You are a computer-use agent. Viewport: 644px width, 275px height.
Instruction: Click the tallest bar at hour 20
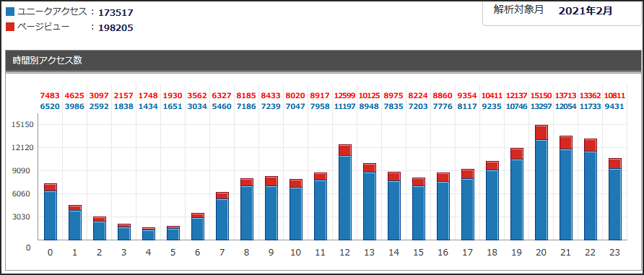pos(541,183)
